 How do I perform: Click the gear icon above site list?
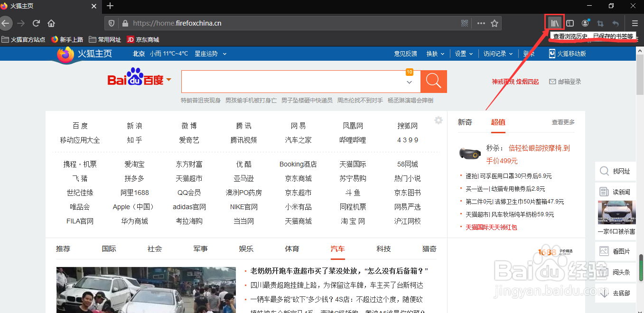[x=439, y=120]
